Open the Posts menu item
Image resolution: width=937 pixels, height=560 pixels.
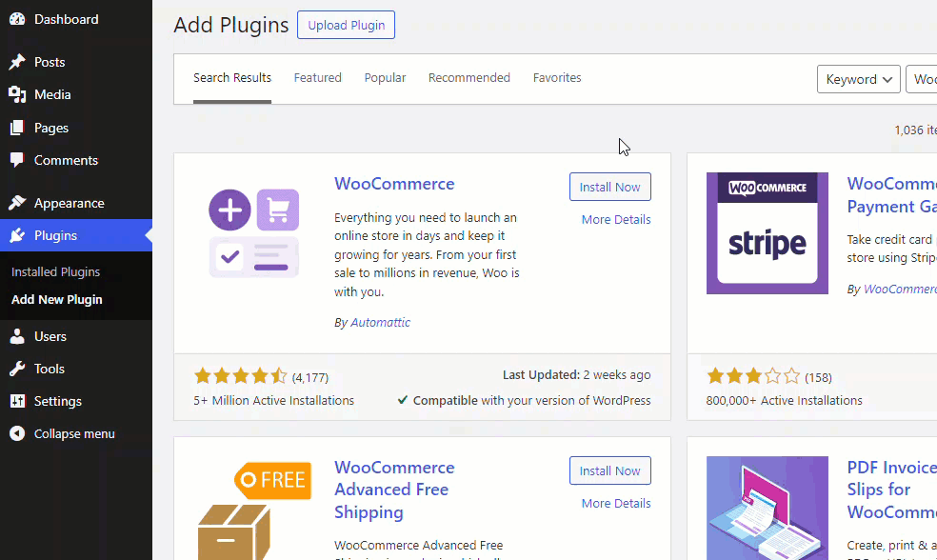(x=76, y=62)
